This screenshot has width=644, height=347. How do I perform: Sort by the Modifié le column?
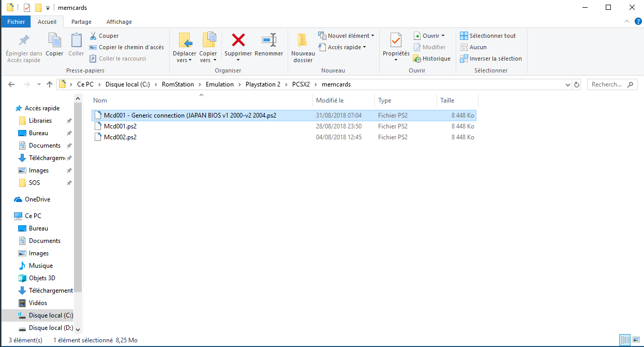pos(344,100)
